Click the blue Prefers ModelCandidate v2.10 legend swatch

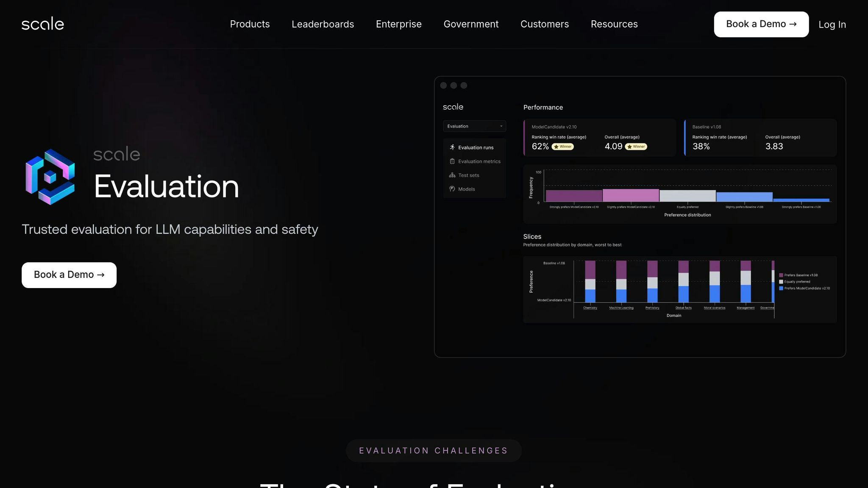click(781, 288)
